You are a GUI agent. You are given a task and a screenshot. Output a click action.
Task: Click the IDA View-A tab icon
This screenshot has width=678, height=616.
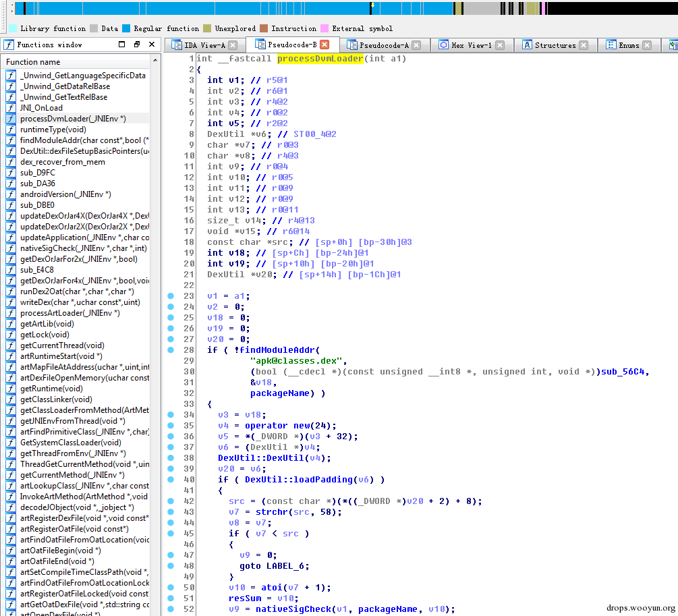point(176,45)
